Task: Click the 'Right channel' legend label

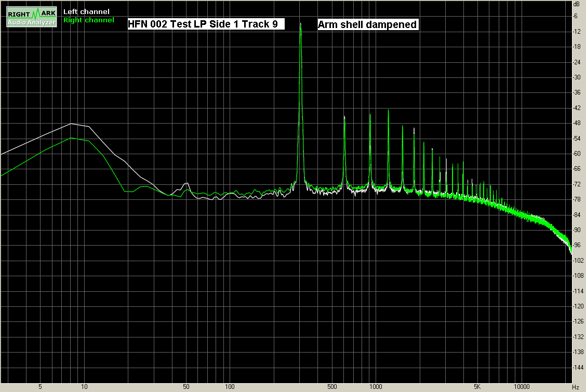Action: pyautogui.click(x=88, y=20)
